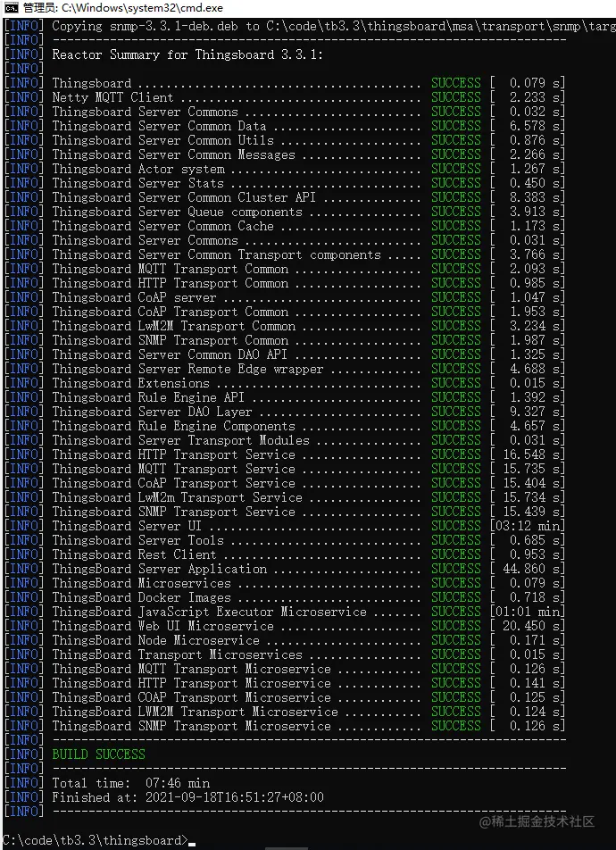This screenshot has height=850, width=616.
Task: Click 'Thingsboard CoAP Transport Service' text
Action: [x=173, y=483]
